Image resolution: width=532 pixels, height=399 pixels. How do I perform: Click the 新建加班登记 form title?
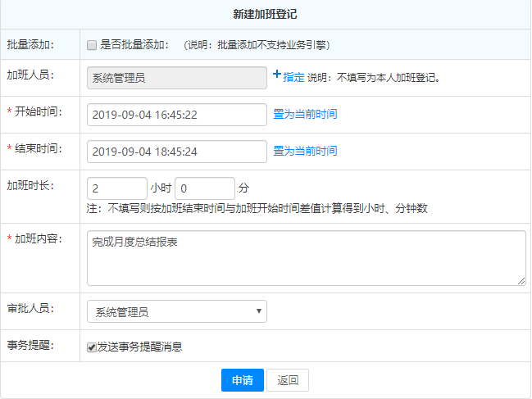[x=266, y=14]
